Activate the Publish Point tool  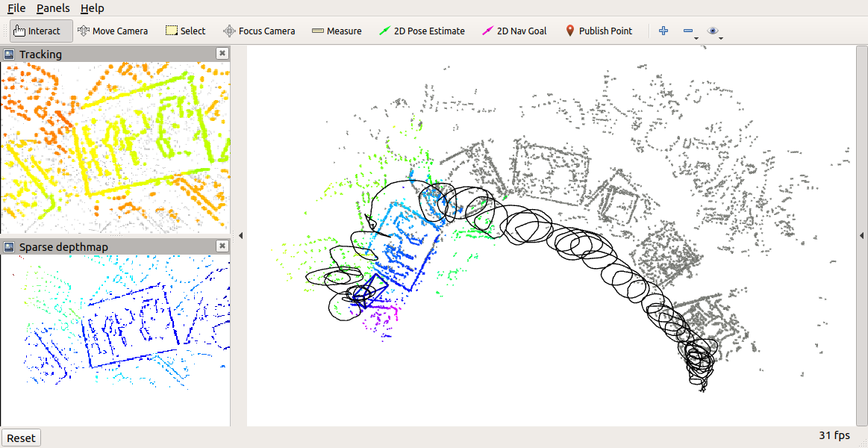[599, 31]
